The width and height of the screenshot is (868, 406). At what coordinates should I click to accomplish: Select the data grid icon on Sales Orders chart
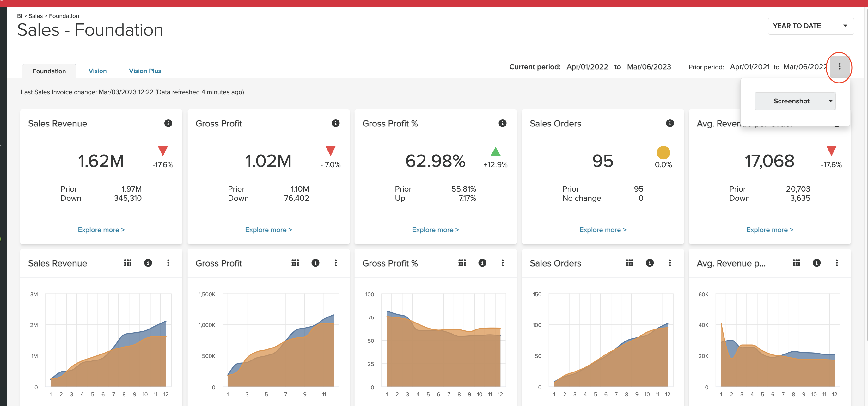[629, 263]
